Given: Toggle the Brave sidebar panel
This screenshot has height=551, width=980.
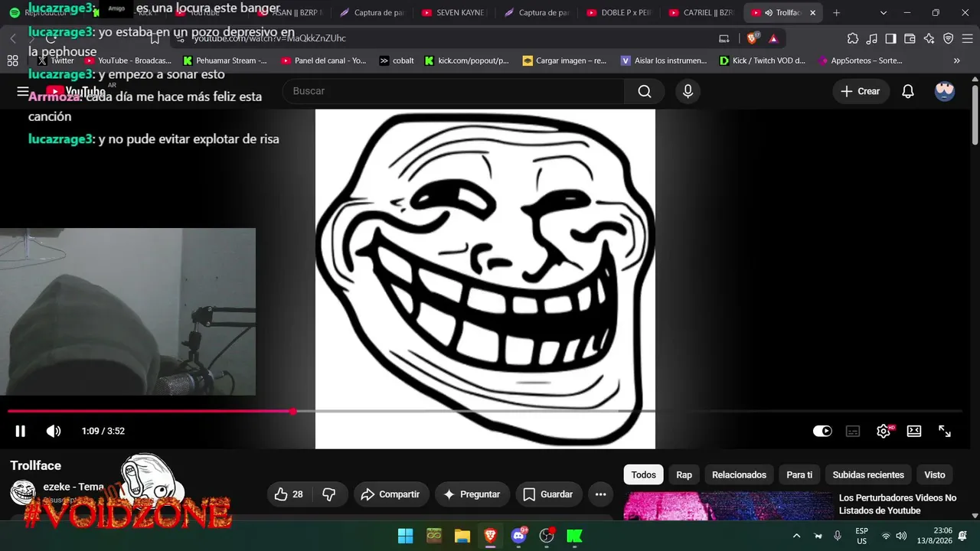Looking at the screenshot, I should (891, 38).
